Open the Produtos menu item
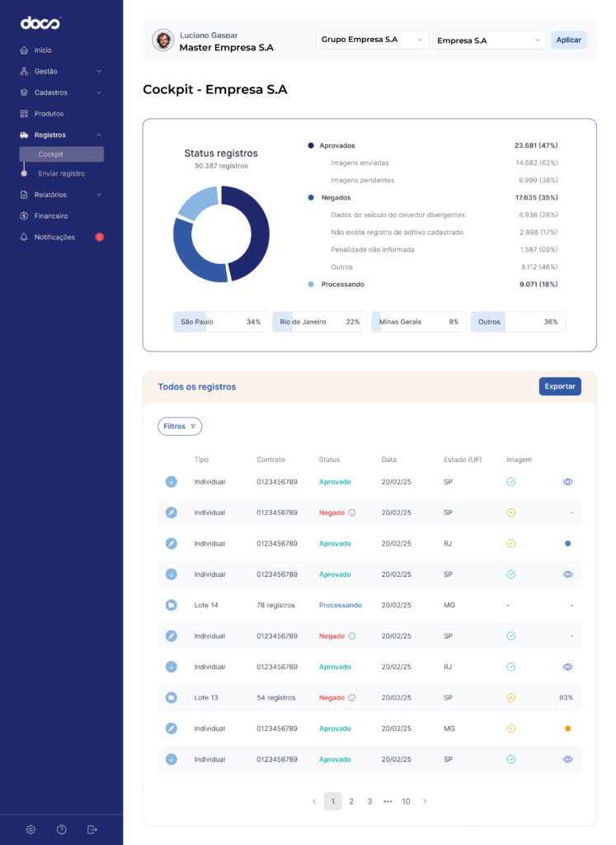Image resolution: width=616 pixels, height=845 pixels. coord(49,114)
